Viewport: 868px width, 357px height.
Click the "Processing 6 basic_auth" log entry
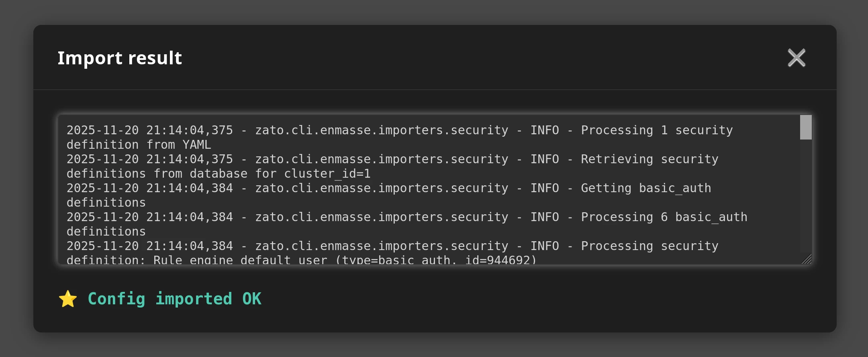(664, 217)
